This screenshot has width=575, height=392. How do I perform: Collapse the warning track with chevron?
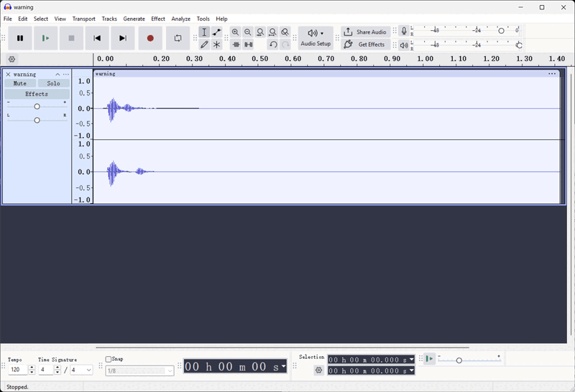click(57, 75)
